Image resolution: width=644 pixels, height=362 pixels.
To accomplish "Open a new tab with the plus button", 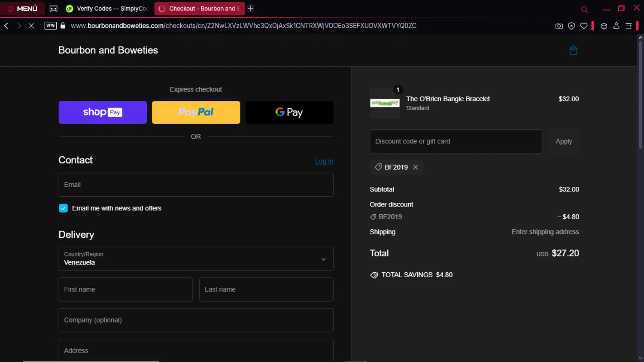I will [251, 9].
